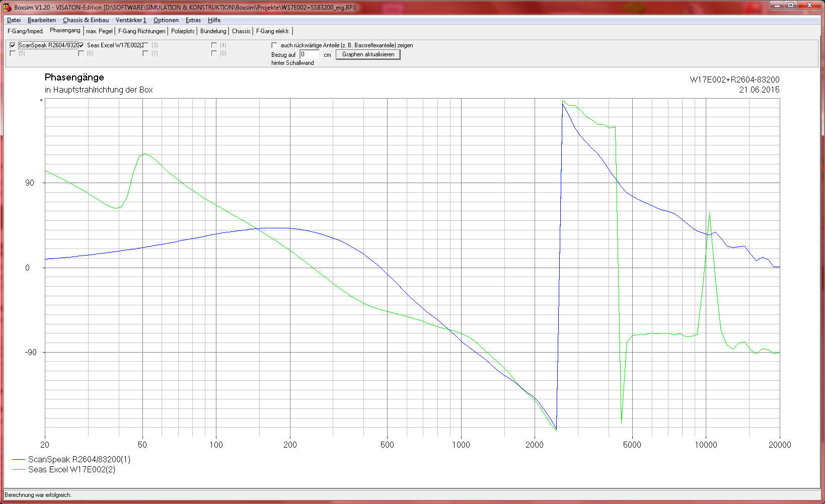The width and height of the screenshot is (825, 504).
Task: Switch to the max. Pegel tab
Action: (99, 31)
